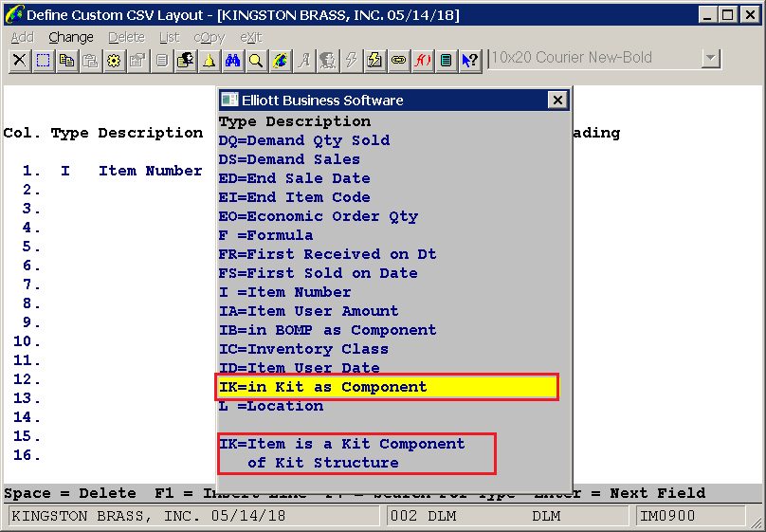Open the Change menu
This screenshot has width=766, height=532.
(71, 37)
